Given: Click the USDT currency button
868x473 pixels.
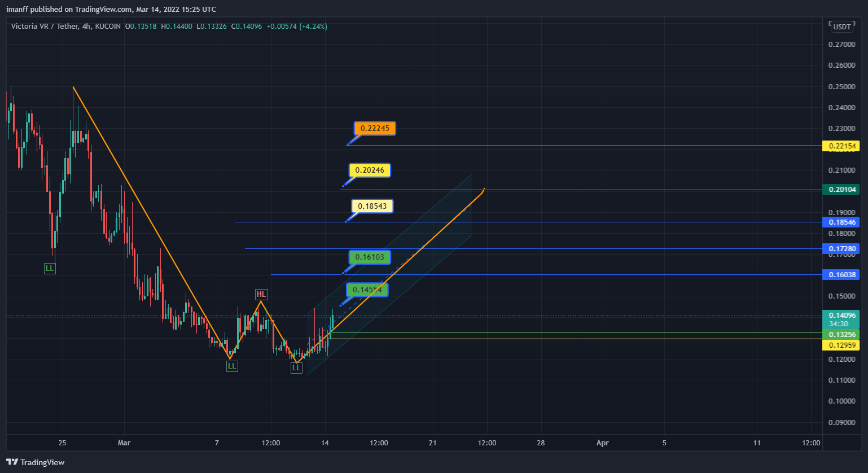Looking at the screenshot, I should click(x=842, y=27).
